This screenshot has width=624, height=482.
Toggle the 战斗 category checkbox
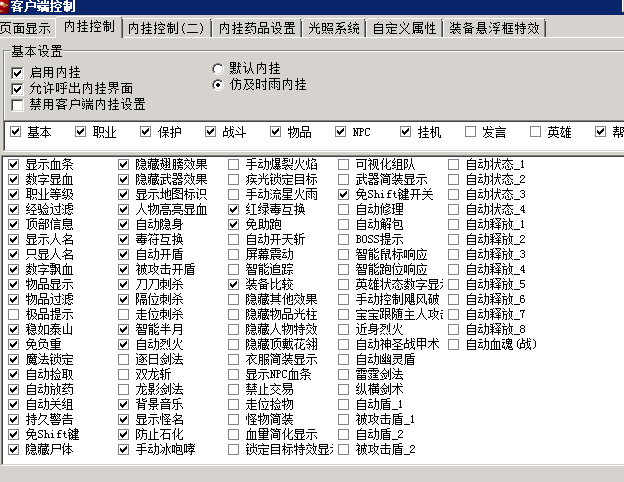(210, 132)
